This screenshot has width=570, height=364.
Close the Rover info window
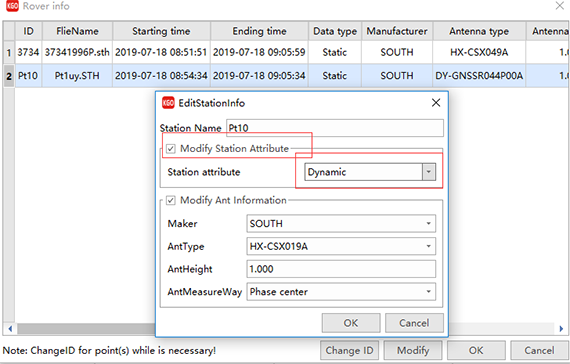(x=560, y=6)
